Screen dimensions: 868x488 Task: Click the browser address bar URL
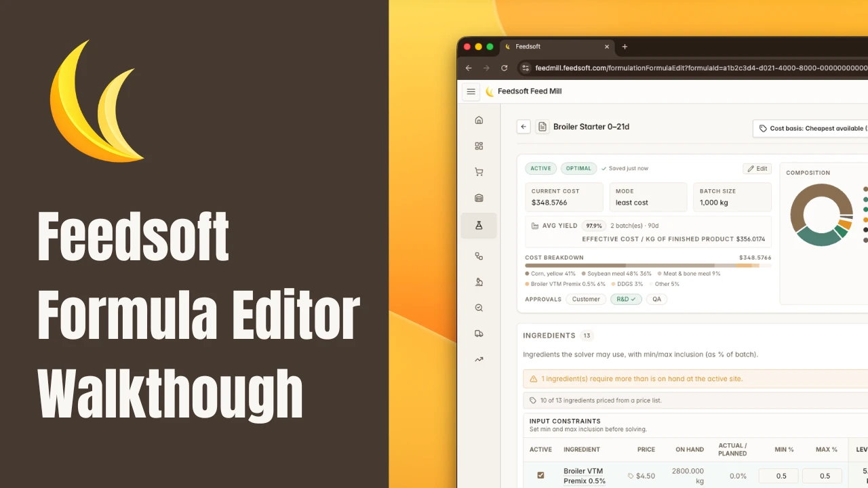pyautogui.click(x=701, y=68)
